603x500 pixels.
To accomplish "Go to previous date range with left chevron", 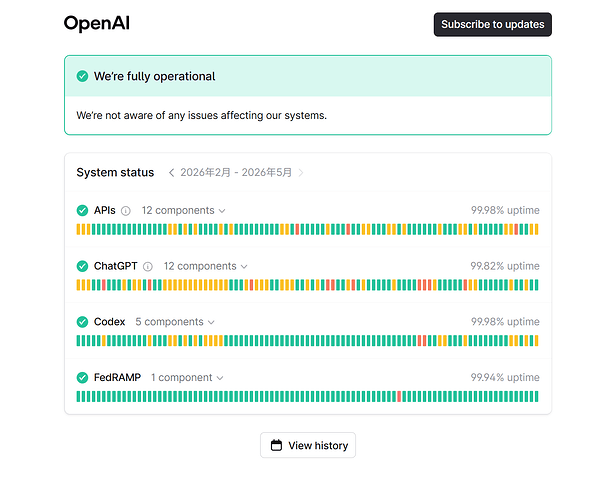I will coord(172,173).
